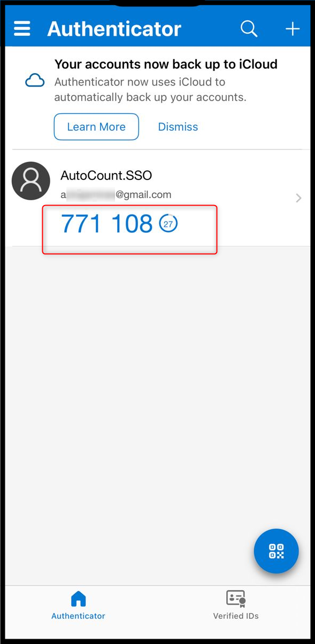Add a new account with plus icon
The image size is (315, 644).
293,28
